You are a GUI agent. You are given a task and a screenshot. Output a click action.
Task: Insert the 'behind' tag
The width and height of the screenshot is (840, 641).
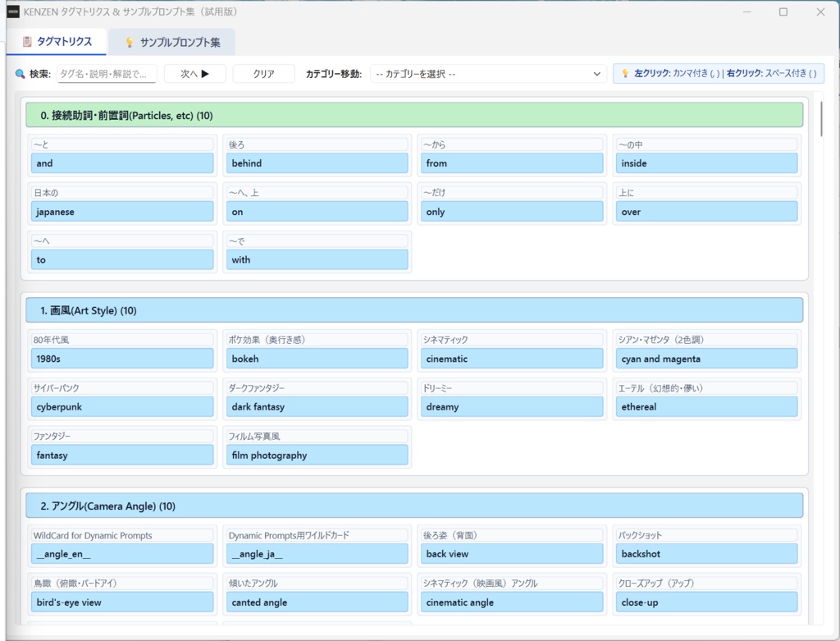coord(317,163)
